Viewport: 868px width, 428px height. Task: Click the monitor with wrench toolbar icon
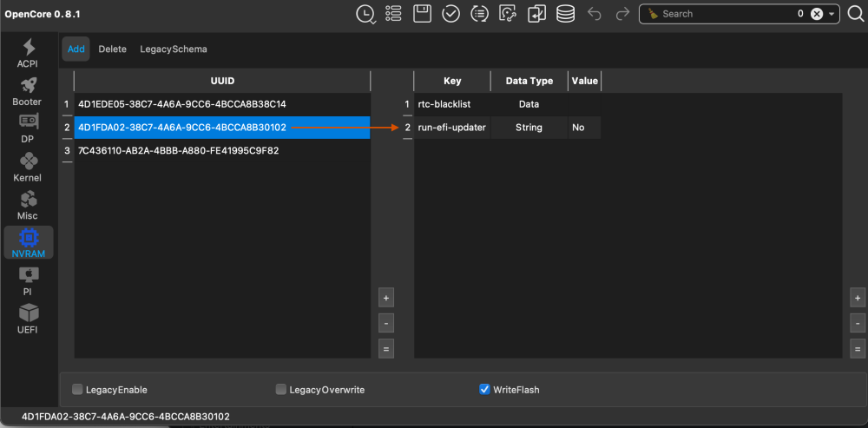pos(508,14)
